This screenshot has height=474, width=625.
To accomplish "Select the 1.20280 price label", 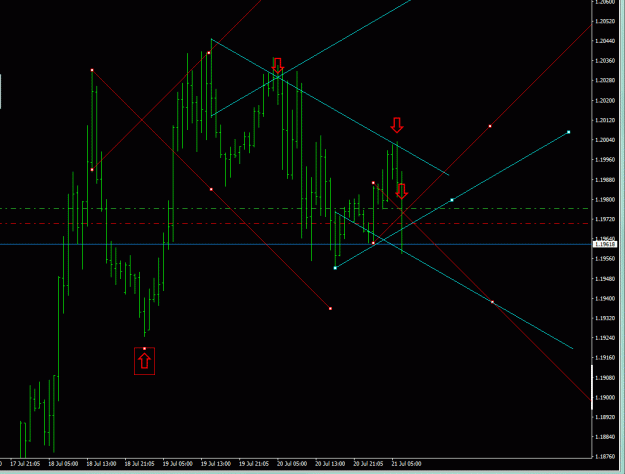I will tap(605, 81).
